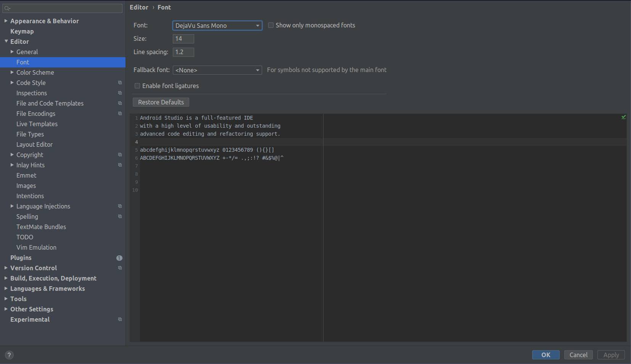
Task: Click the copy-settings icon beside Inspections
Action: (120, 93)
